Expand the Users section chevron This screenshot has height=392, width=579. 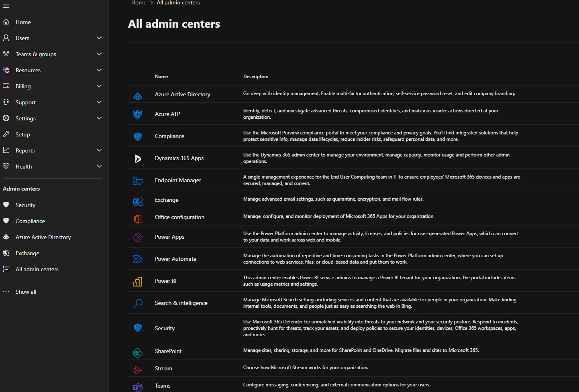pos(99,38)
